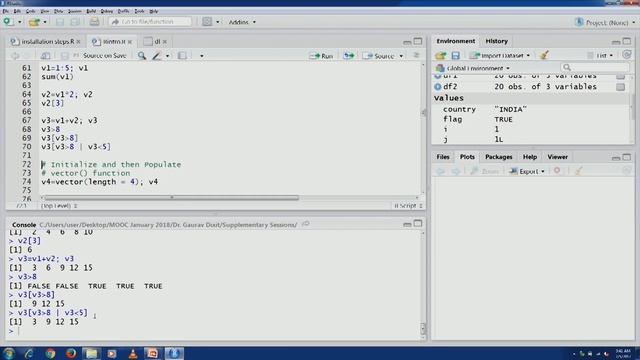
Task: Click the console vertical scrollbar
Action: click(x=423, y=328)
